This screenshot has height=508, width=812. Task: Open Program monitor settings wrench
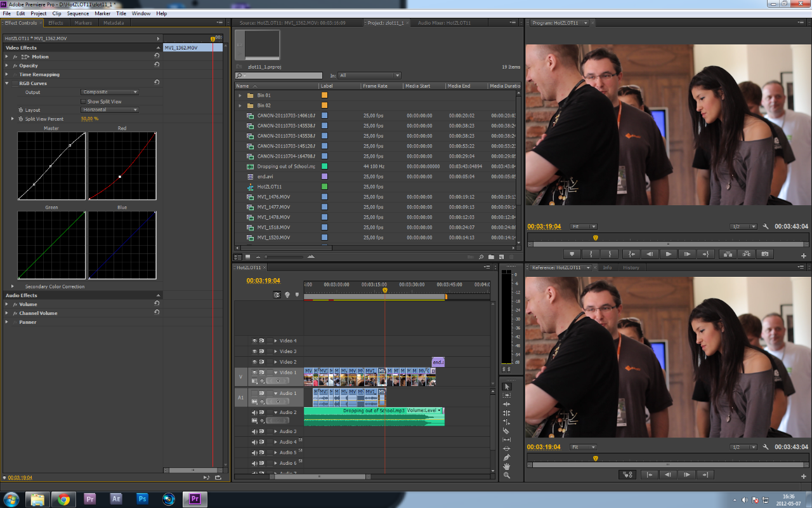click(x=766, y=227)
